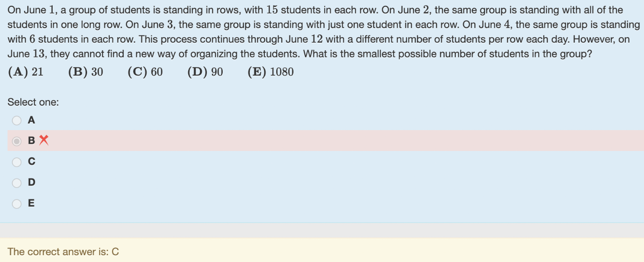
Task: Click the grey divider bar above the feedback
Action: (322, 230)
